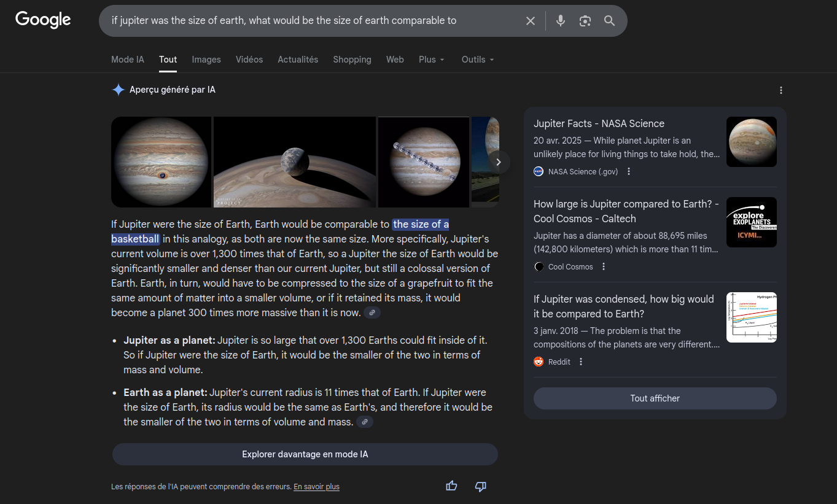Clear the search box text
The height and width of the screenshot is (504, 837).
(x=531, y=21)
